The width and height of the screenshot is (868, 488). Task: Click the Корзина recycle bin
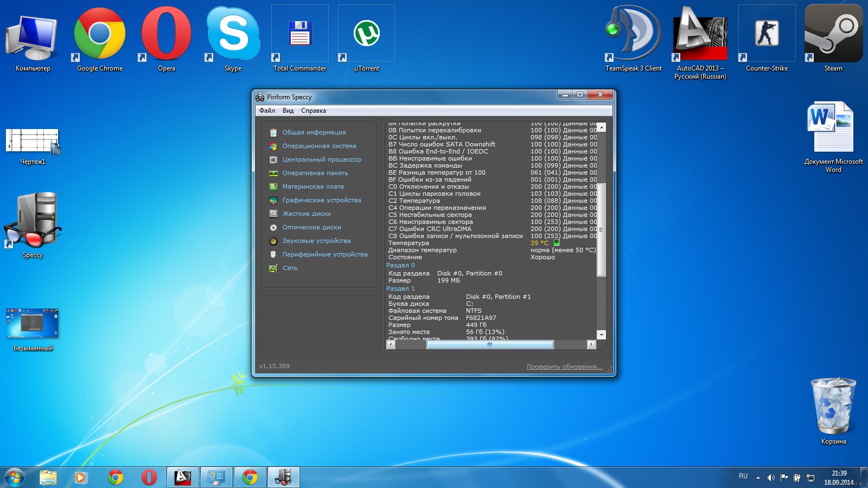coord(834,410)
